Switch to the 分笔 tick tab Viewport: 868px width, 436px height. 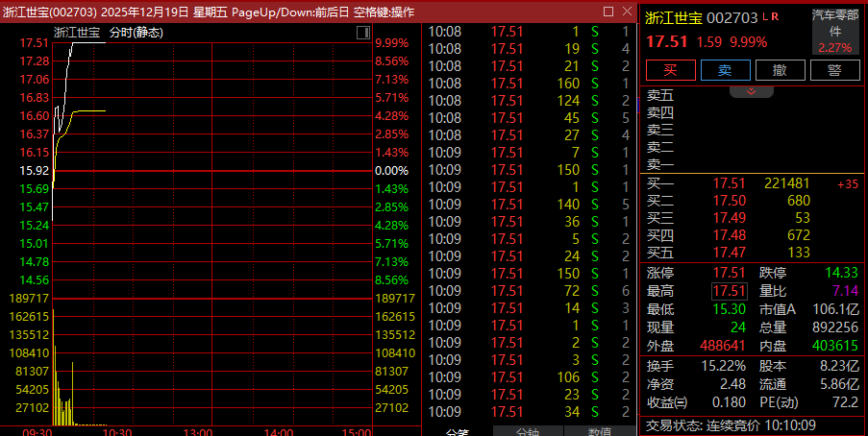tap(458, 430)
